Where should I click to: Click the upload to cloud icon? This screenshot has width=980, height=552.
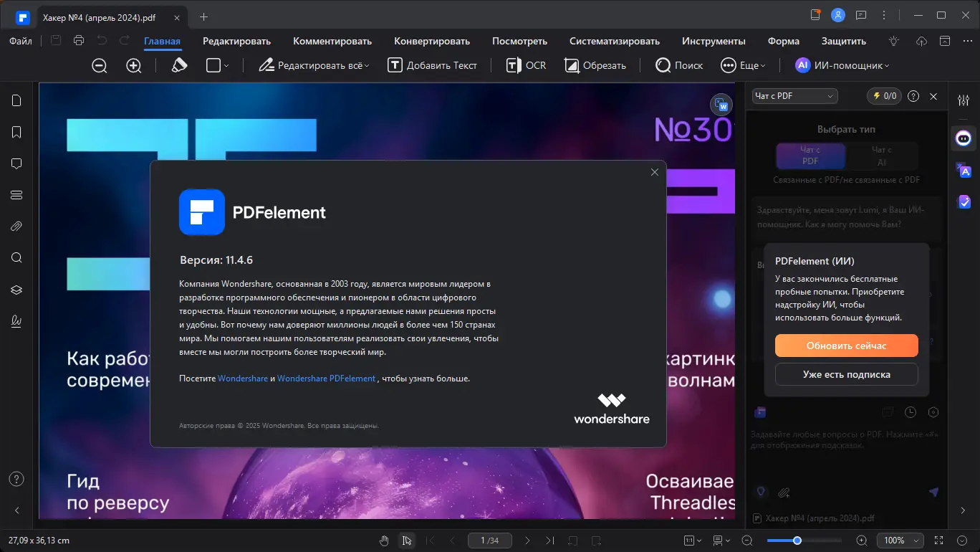click(922, 41)
